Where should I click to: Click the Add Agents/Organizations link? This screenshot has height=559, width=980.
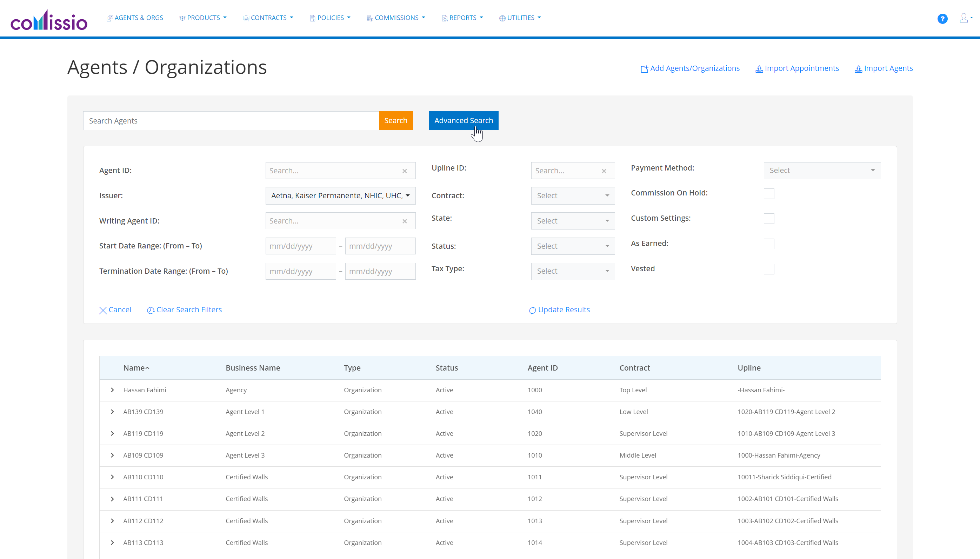pos(690,68)
